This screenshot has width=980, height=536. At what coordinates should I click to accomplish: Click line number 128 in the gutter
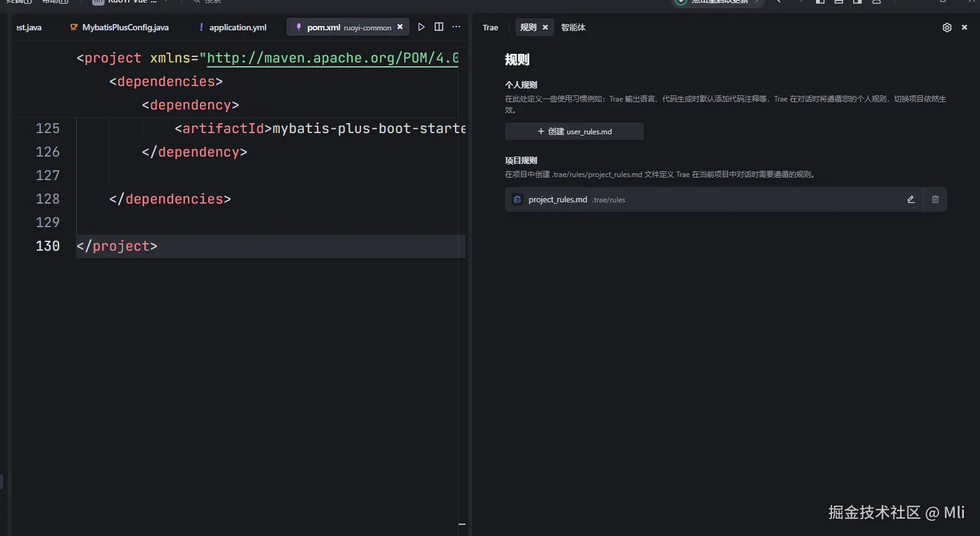tap(48, 199)
